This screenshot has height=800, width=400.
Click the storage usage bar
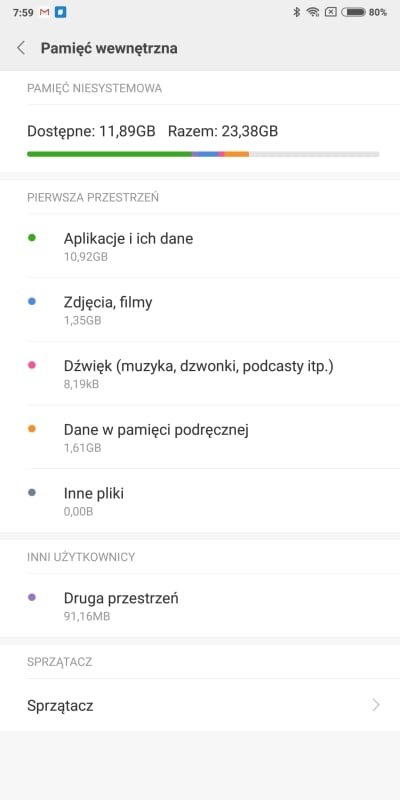point(203,154)
